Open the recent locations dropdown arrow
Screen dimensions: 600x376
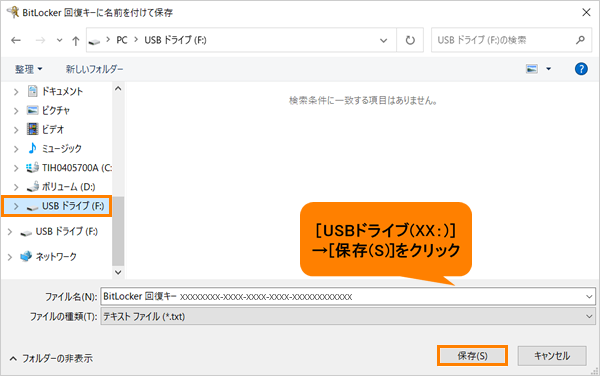59,40
